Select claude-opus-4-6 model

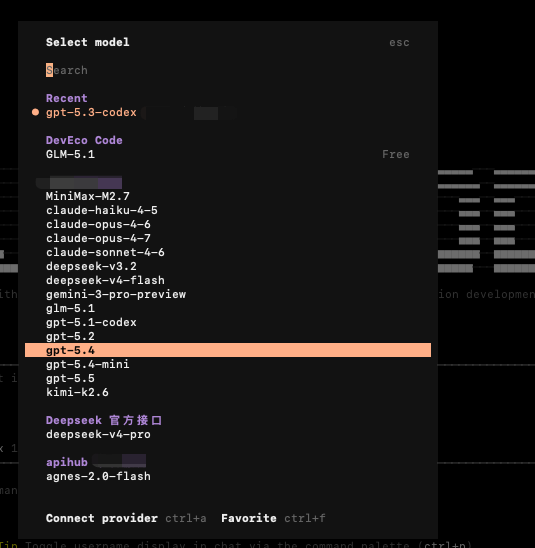[98, 224]
